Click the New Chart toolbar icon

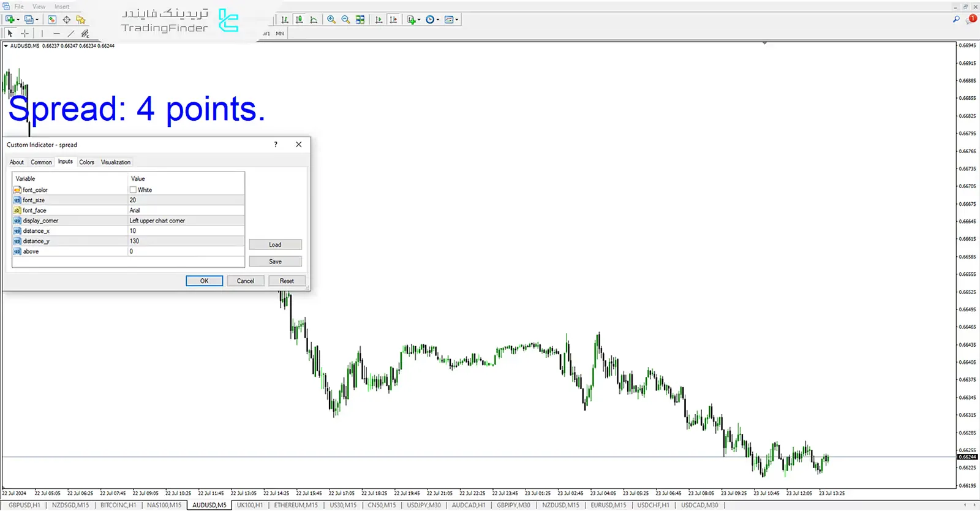pos(9,20)
